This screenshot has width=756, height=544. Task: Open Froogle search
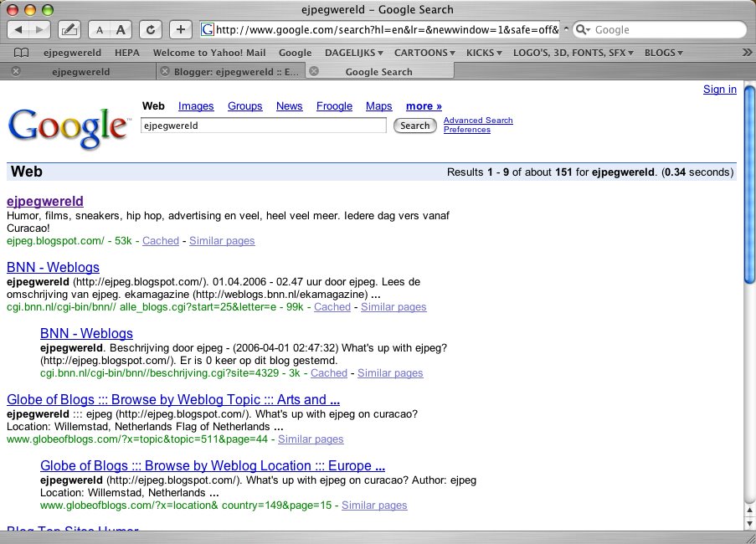[334, 106]
